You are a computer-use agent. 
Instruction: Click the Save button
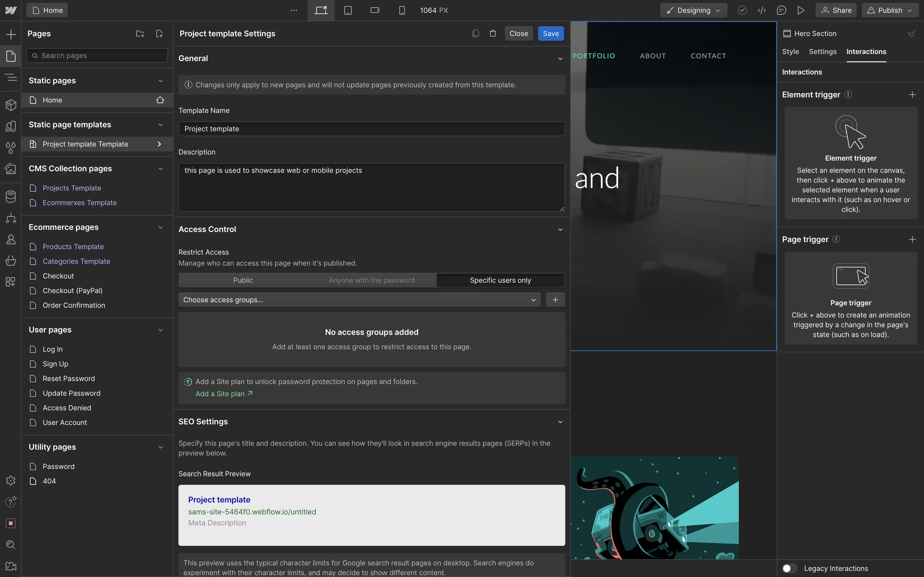pyautogui.click(x=551, y=34)
